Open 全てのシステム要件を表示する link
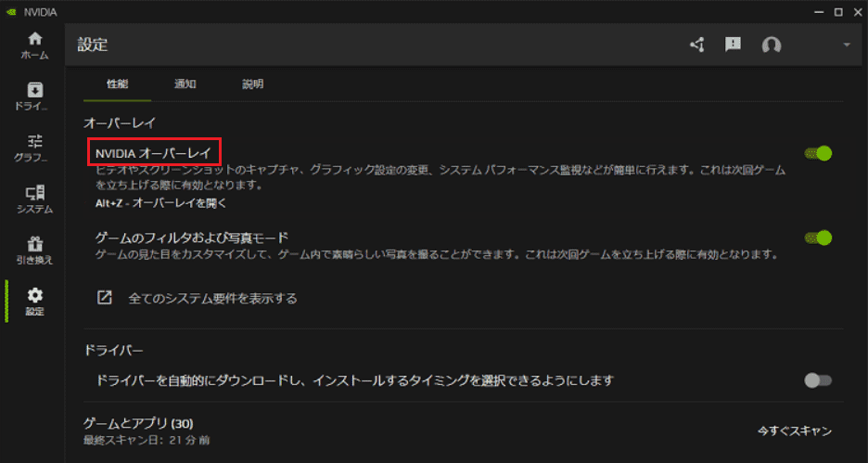The height and width of the screenshot is (463, 868). point(212,299)
